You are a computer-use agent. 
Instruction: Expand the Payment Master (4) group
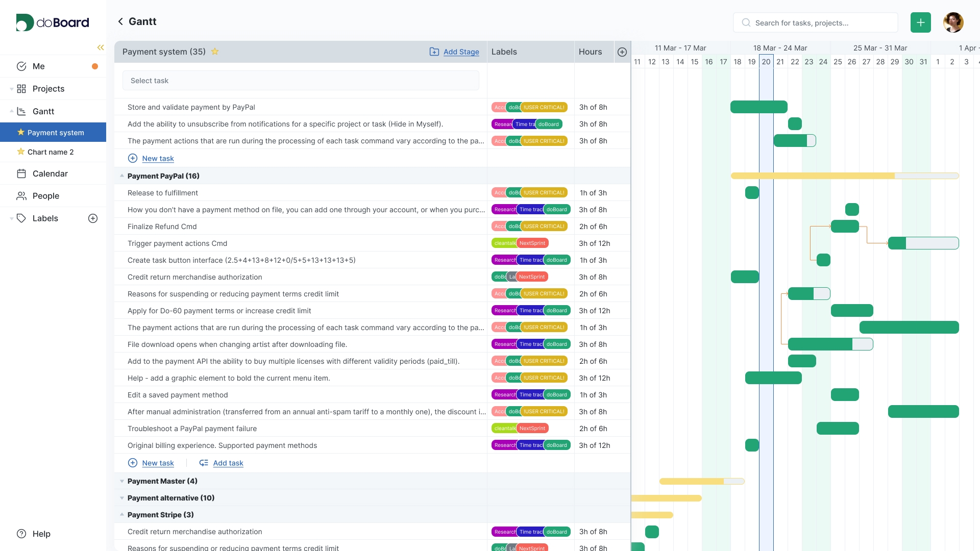pos(121,481)
